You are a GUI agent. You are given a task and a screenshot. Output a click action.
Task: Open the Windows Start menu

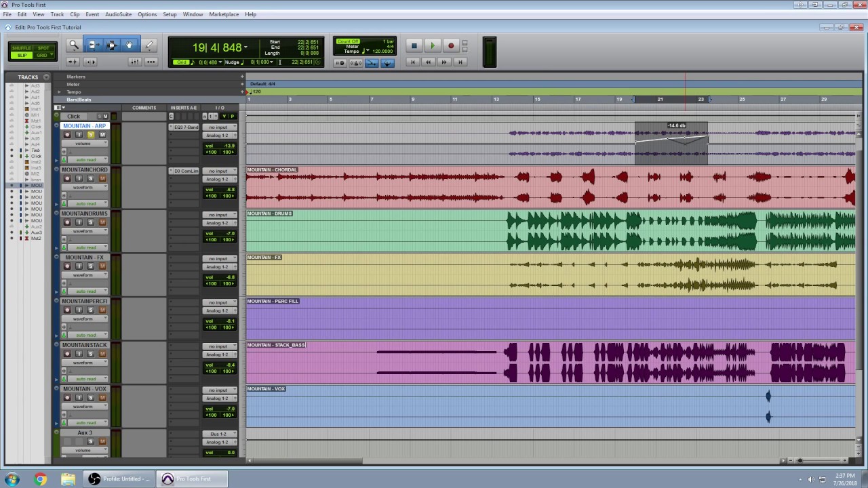[x=12, y=479]
